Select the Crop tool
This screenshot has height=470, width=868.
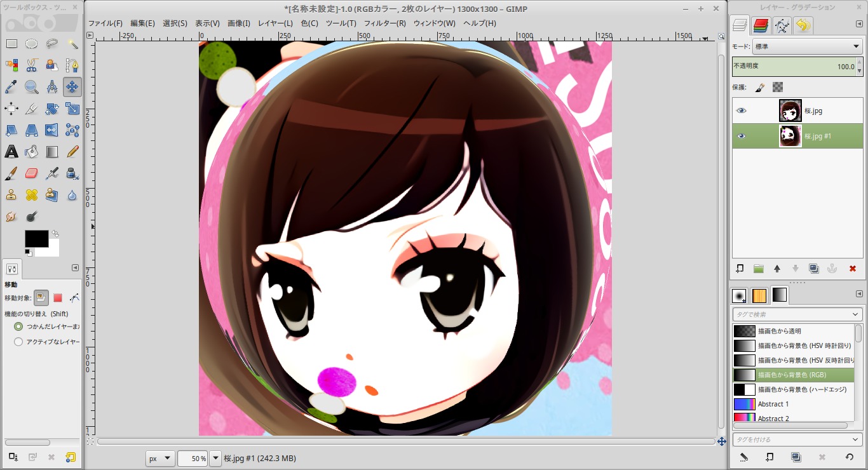point(32,109)
